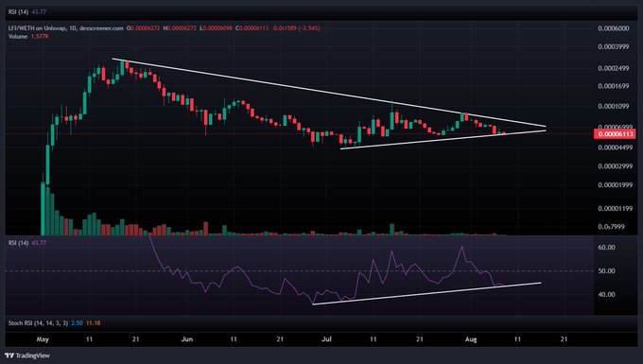Click the 60.00 RSI scale label

tap(606, 247)
